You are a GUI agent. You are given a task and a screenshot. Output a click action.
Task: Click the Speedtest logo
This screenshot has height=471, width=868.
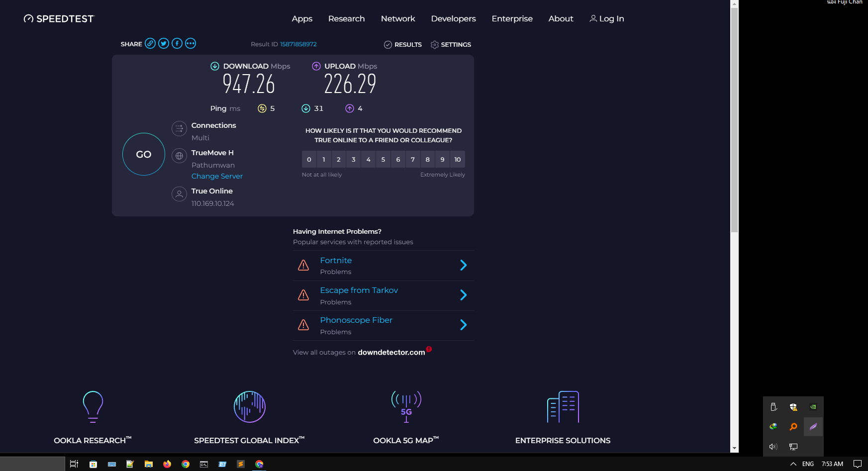[x=59, y=18]
